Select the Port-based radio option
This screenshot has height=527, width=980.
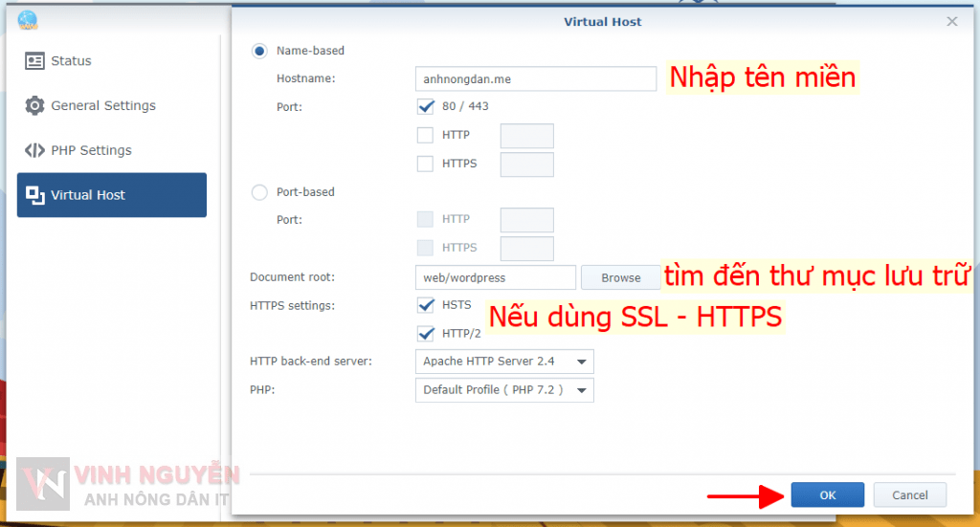(259, 192)
